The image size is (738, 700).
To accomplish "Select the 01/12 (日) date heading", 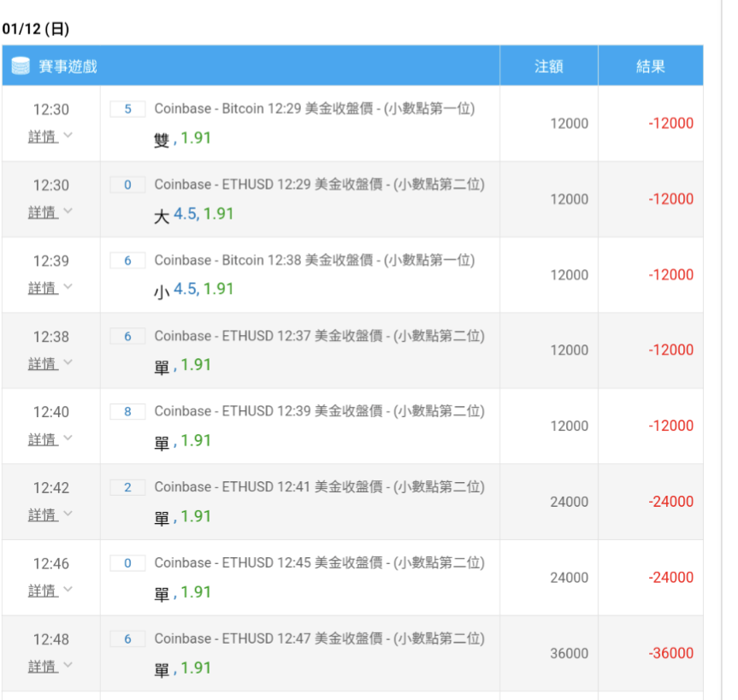I will click(36, 29).
